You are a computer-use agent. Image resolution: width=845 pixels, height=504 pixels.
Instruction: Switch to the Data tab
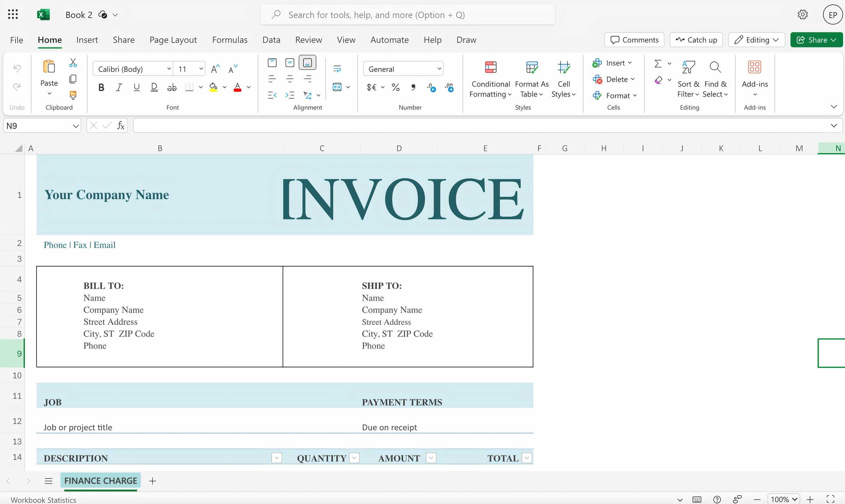(271, 40)
